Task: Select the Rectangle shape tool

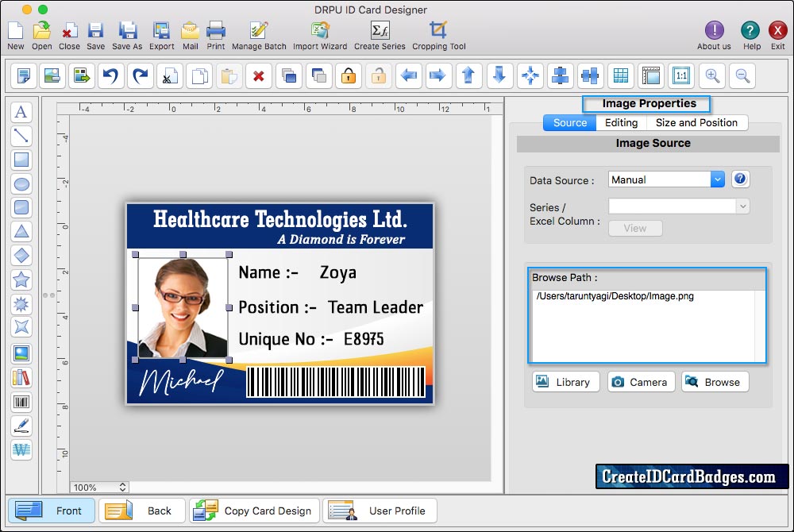Action: [x=21, y=160]
